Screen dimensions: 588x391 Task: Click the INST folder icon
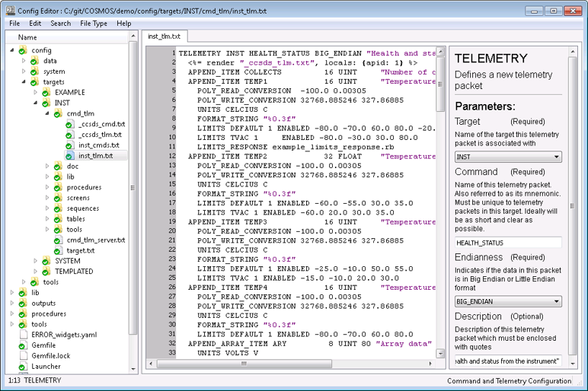tap(46, 103)
